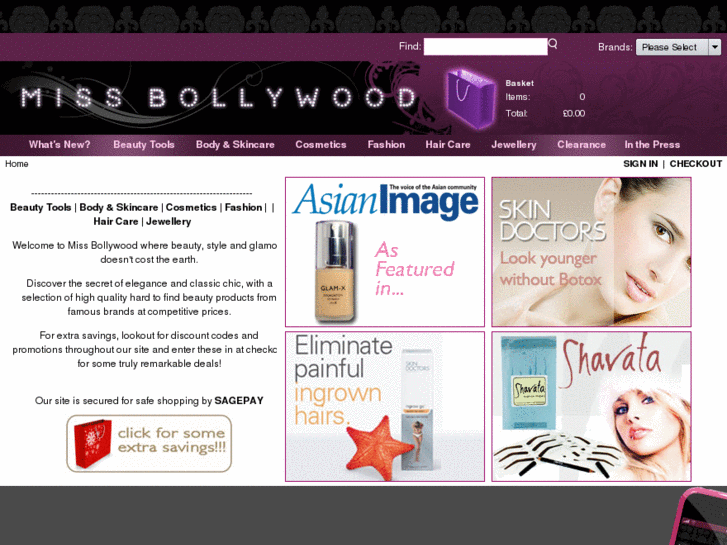727x545 pixels.
Task: Go to CHECKOUT
Action: point(695,164)
